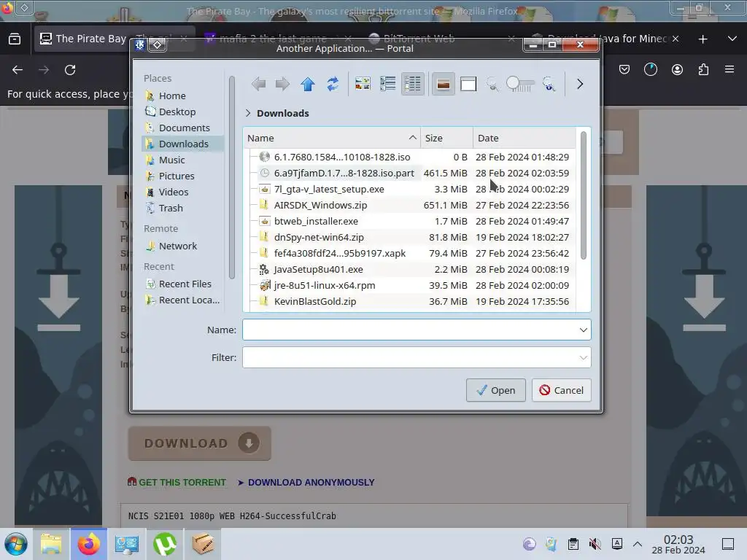Open the Name field history dropdown

point(583,330)
